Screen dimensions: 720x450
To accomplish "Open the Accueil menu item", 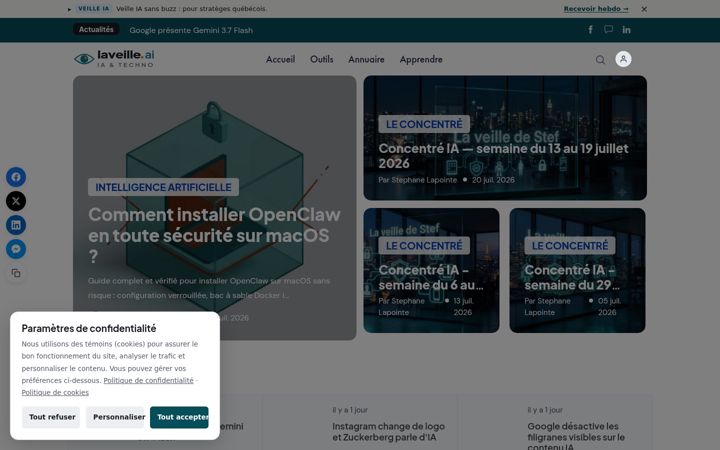I will [x=281, y=59].
